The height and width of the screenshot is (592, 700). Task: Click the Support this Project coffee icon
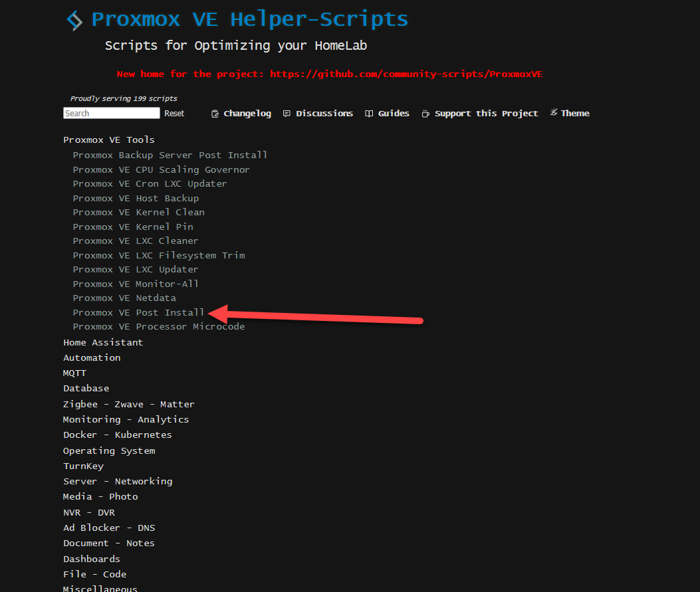425,114
